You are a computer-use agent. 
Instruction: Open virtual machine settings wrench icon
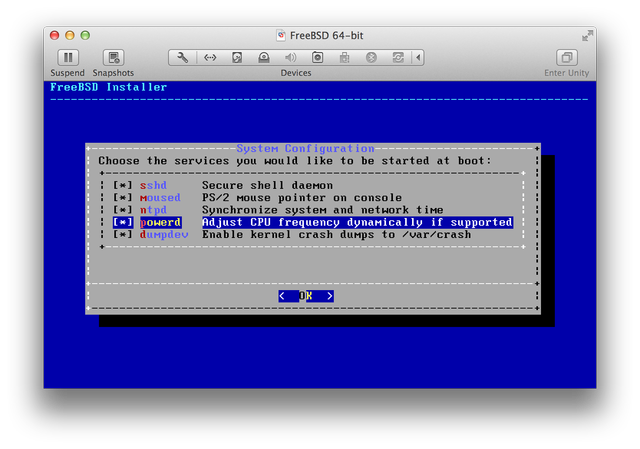[182, 58]
